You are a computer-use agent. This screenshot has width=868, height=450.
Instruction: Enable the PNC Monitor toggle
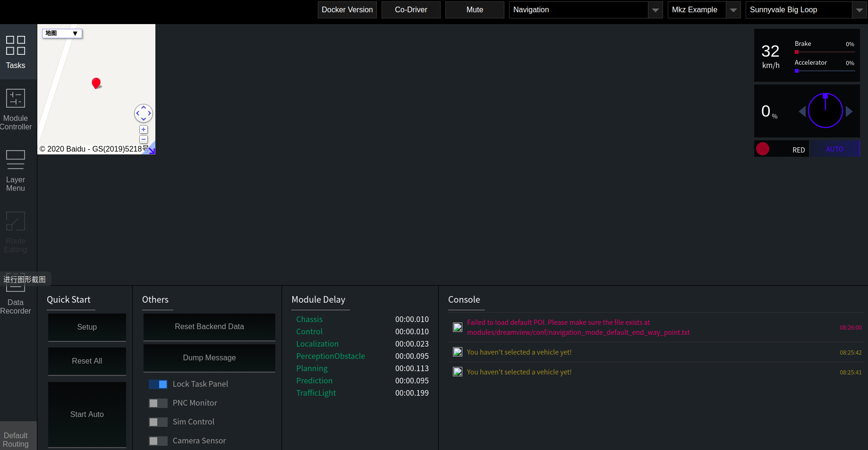[158, 403]
